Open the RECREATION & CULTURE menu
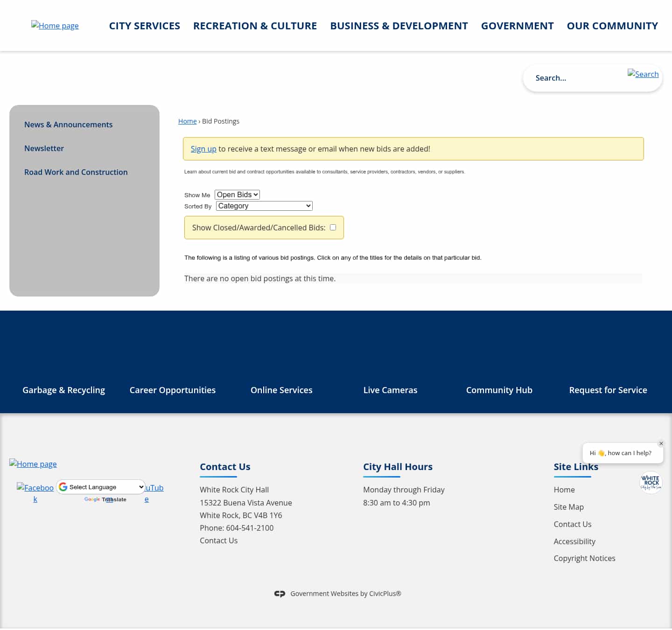The width and height of the screenshot is (672, 630). tap(255, 26)
